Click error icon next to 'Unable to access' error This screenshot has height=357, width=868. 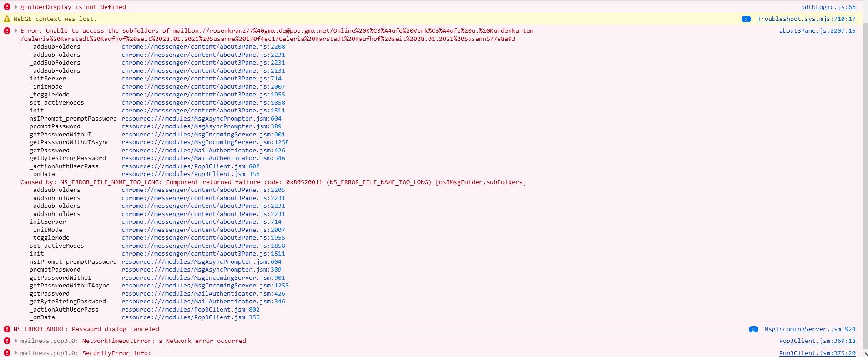pyautogui.click(x=7, y=31)
